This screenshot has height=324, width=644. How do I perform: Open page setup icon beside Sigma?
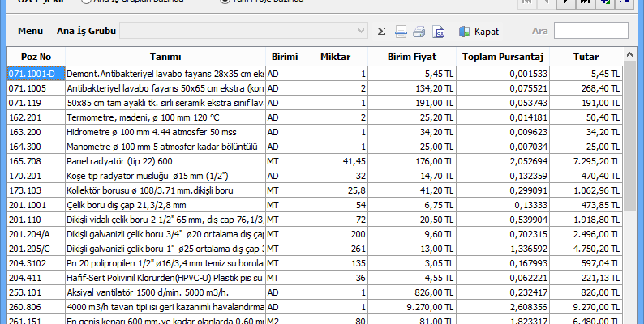(401, 32)
